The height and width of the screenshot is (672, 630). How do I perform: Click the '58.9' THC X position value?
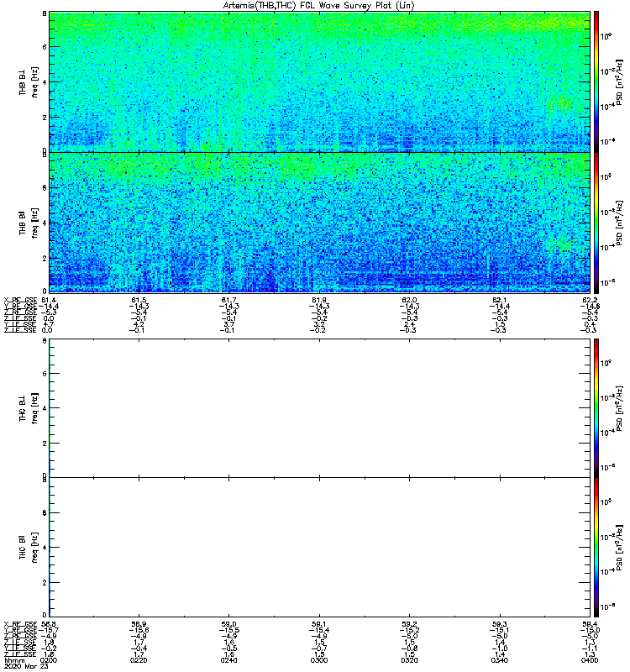coord(139,624)
